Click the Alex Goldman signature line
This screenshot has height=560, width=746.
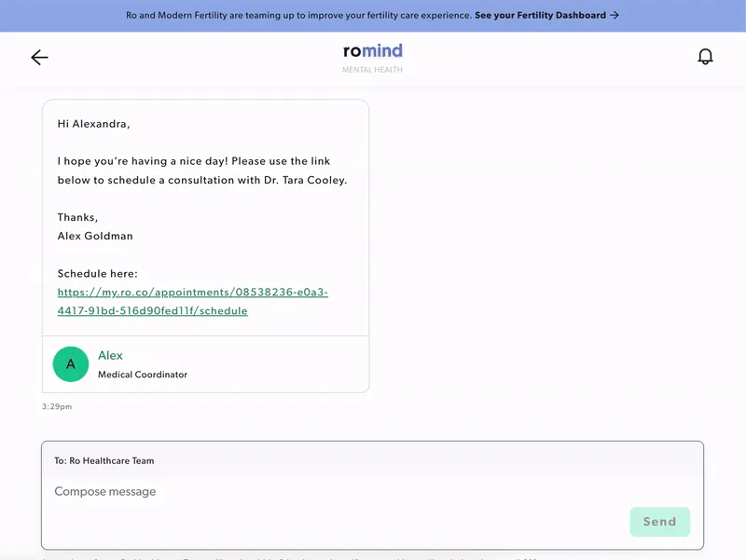(95, 236)
